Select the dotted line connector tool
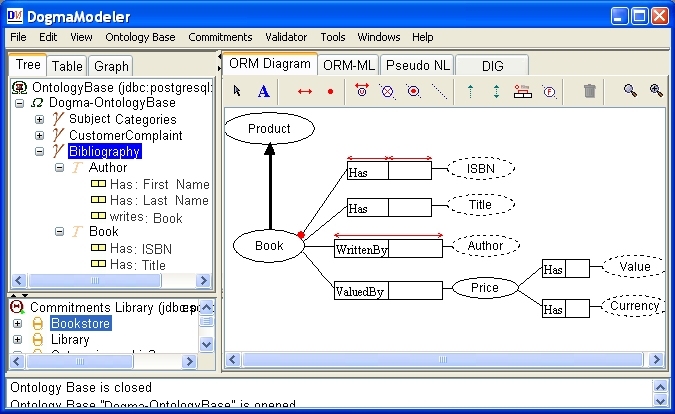 tap(440, 91)
